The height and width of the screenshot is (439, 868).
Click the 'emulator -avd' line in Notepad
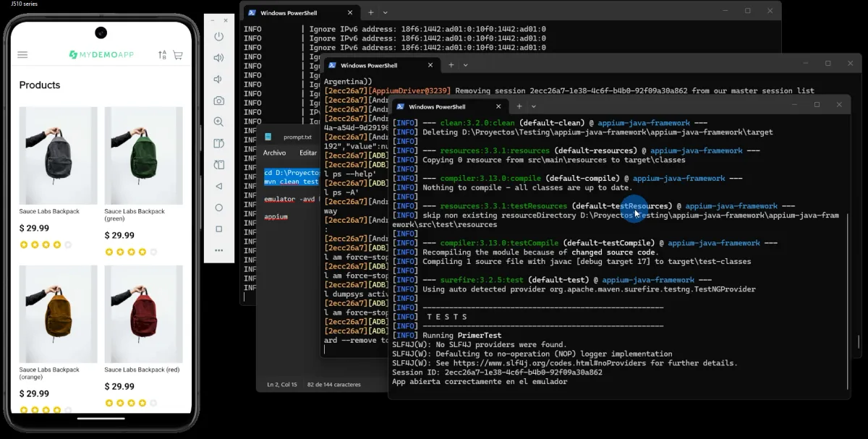(292, 199)
